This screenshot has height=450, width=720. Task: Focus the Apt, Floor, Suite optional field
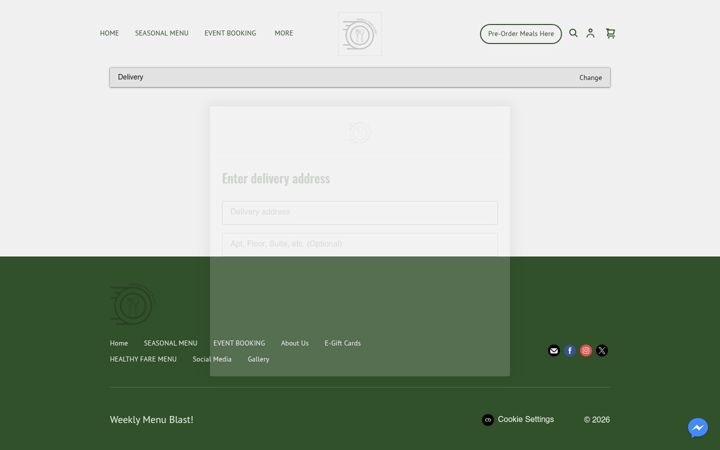click(360, 244)
